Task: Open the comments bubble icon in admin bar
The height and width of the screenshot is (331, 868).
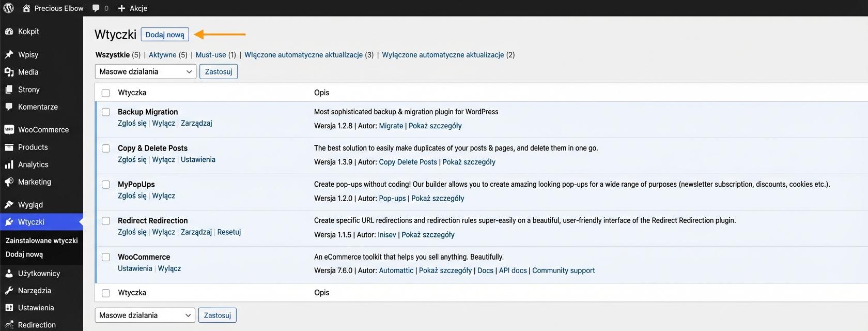Action: pyautogui.click(x=96, y=8)
